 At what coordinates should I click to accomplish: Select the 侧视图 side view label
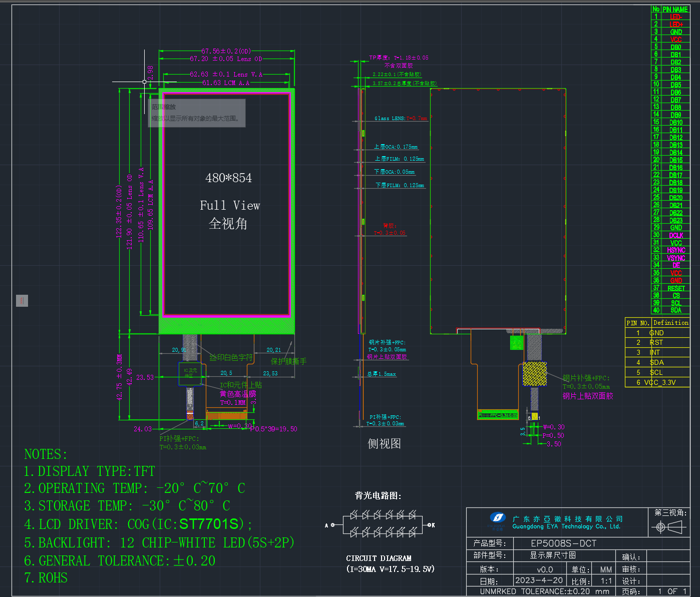[x=385, y=443]
